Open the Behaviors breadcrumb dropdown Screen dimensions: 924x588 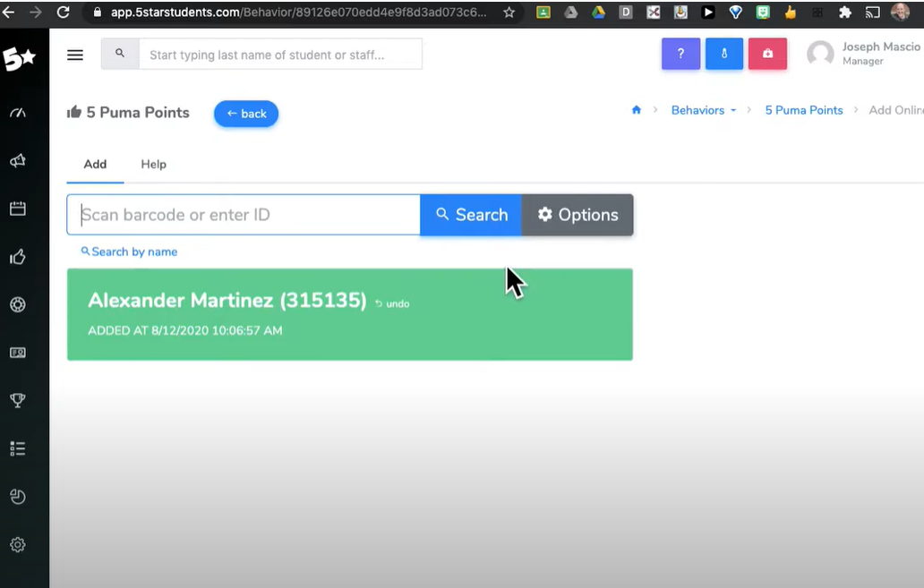point(703,109)
